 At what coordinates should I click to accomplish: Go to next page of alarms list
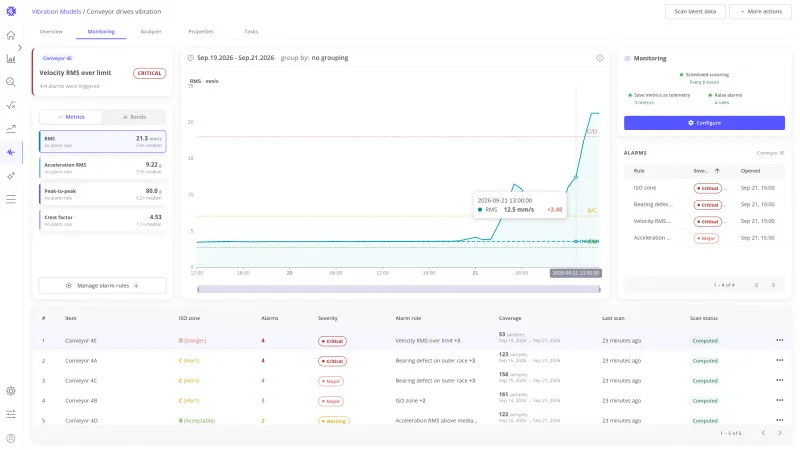773,285
